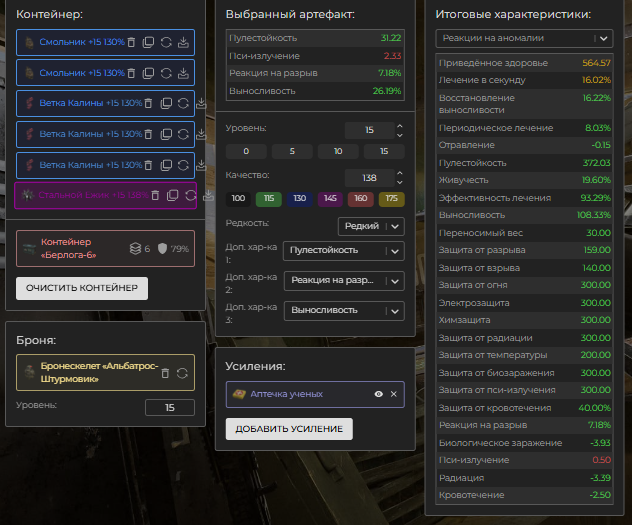Duplicate the first Смольник artifact

(148, 43)
